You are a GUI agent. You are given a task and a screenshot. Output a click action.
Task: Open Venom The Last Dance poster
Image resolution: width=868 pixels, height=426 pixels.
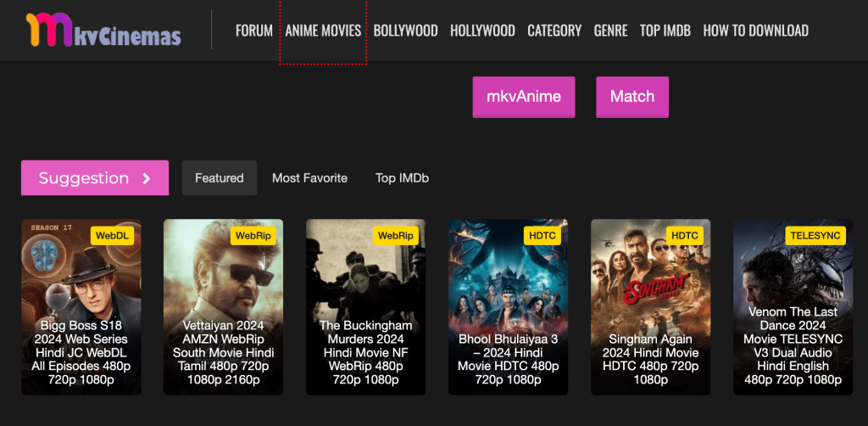(793, 307)
